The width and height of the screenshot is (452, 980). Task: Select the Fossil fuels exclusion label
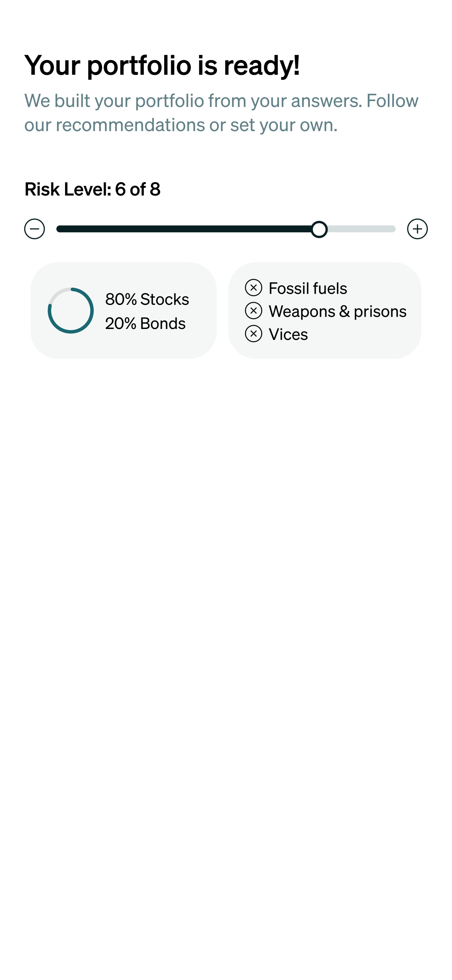308,288
